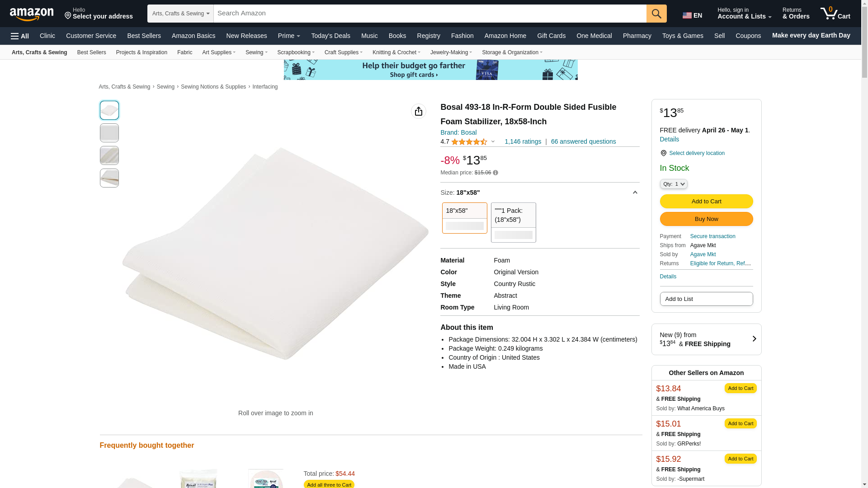Select delivery location pin icon

[664, 153]
